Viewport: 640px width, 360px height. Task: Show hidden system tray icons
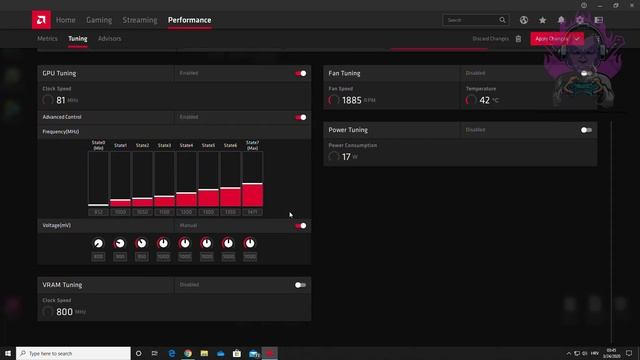point(568,353)
